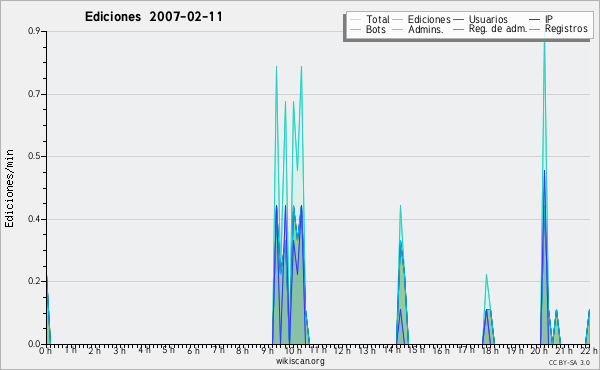Click the IP legend entry
This screenshot has height=370, width=600.
pos(541,20)
